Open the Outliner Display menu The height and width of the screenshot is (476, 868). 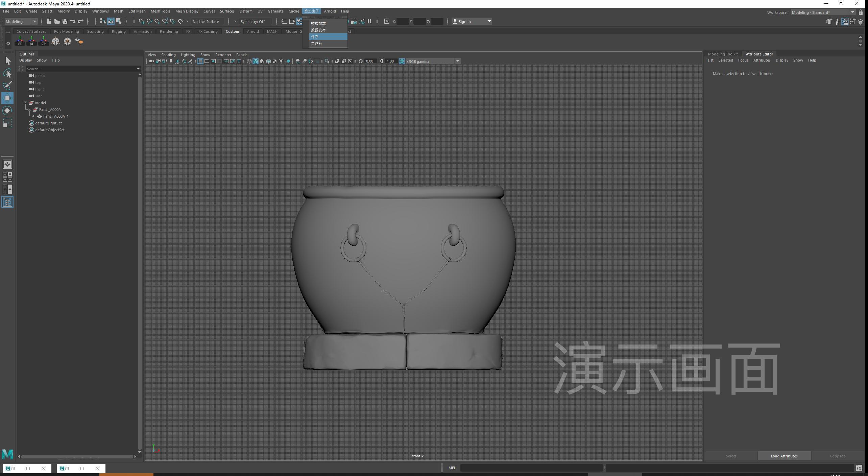pos(25,60)
